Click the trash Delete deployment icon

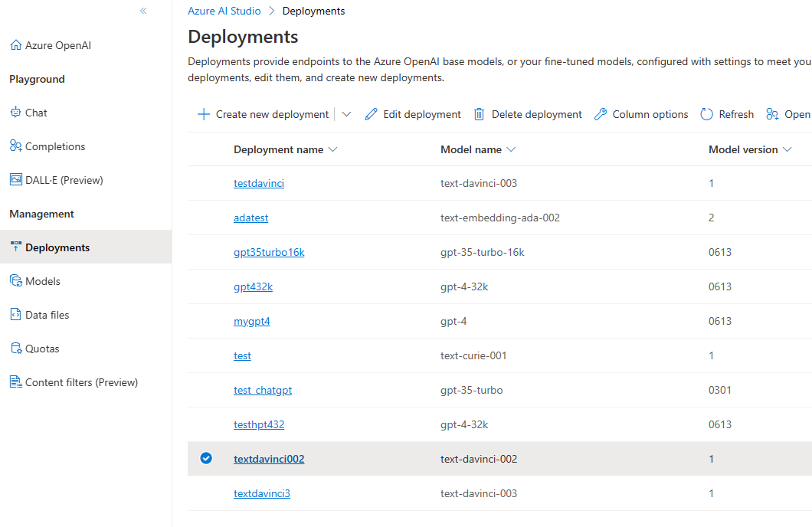coord(479,114)
